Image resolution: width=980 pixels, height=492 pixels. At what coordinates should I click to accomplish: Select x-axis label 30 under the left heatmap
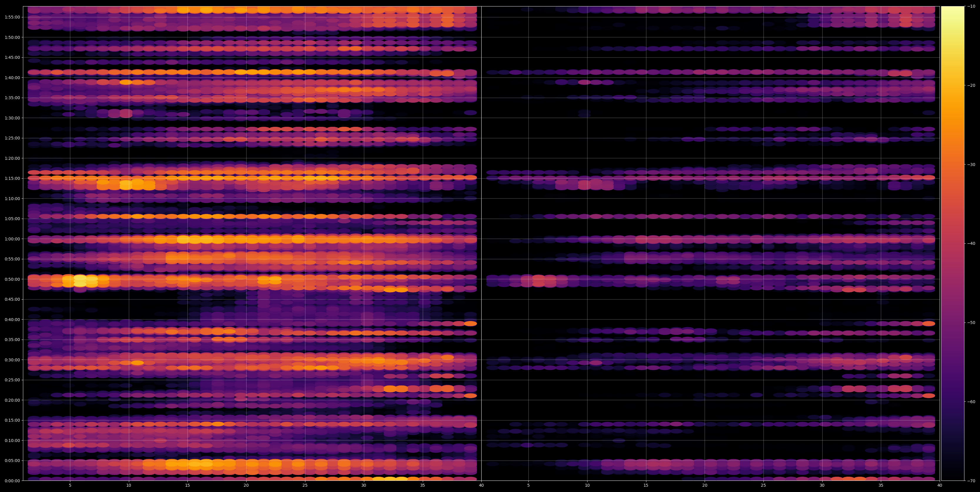(x=364, y=486)
